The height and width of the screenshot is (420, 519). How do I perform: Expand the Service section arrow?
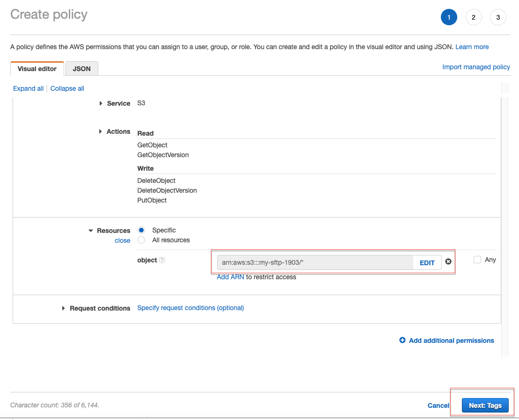pyautogui.click(x=101, y=103)
